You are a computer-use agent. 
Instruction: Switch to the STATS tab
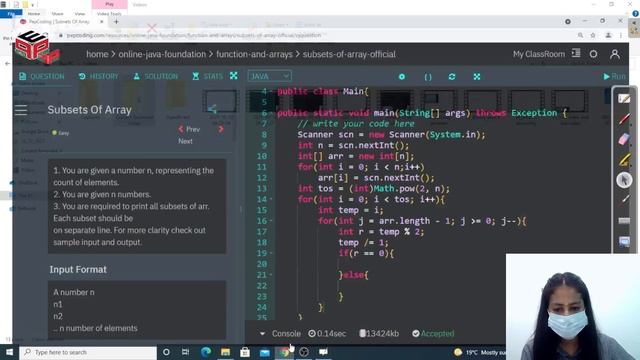coord(207,76)
